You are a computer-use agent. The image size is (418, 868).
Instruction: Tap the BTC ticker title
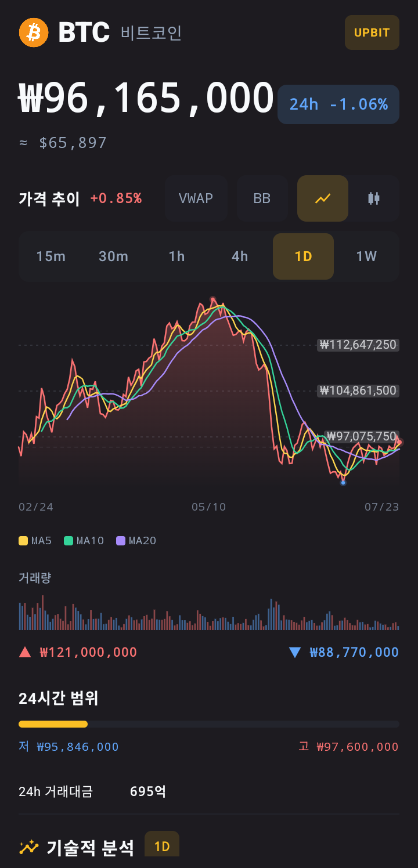(84, 32)
